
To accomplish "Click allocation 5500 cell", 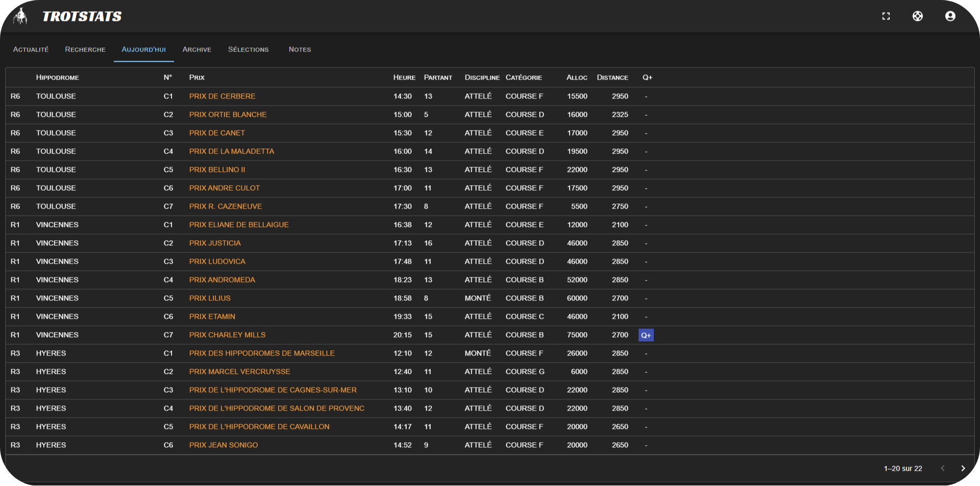I will [579, 207].
